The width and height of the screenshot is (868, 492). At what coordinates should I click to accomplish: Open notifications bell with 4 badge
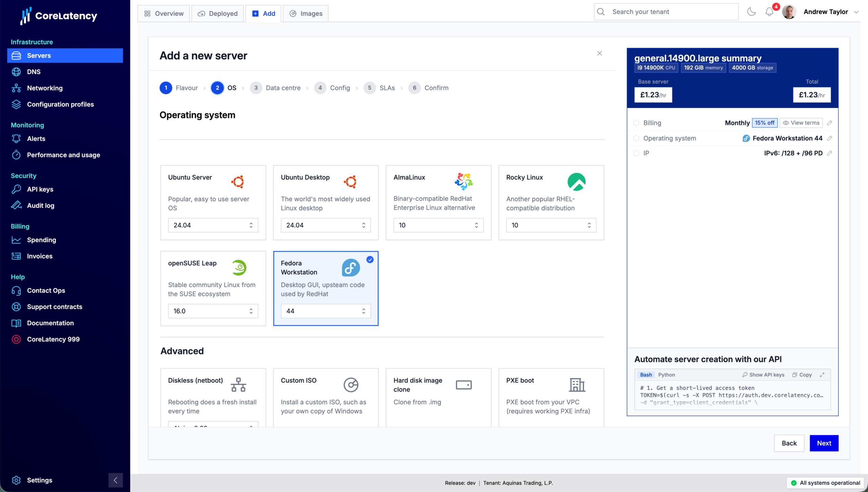[769, 12]
